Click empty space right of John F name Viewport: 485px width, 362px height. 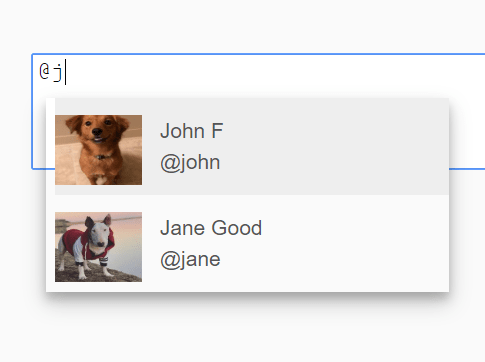point(333,131)
